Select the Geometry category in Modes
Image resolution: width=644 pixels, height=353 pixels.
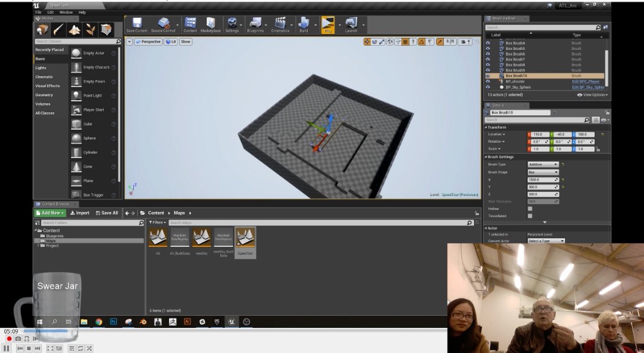point(44,95)
